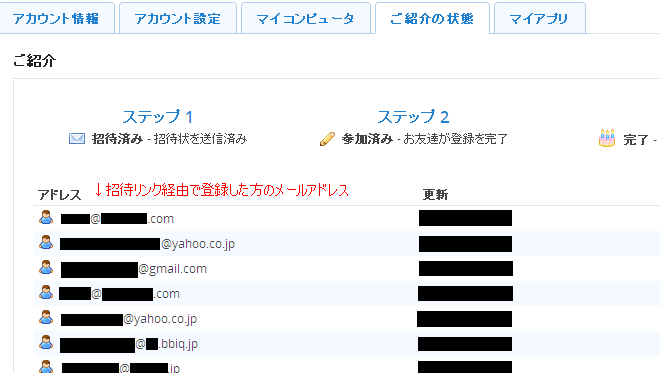Click the アドレス column header

(x=59, y=194)
